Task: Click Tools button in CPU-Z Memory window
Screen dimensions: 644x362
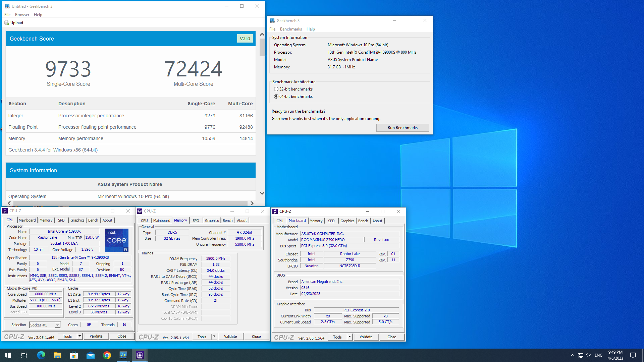Action: tap(202, 337)
